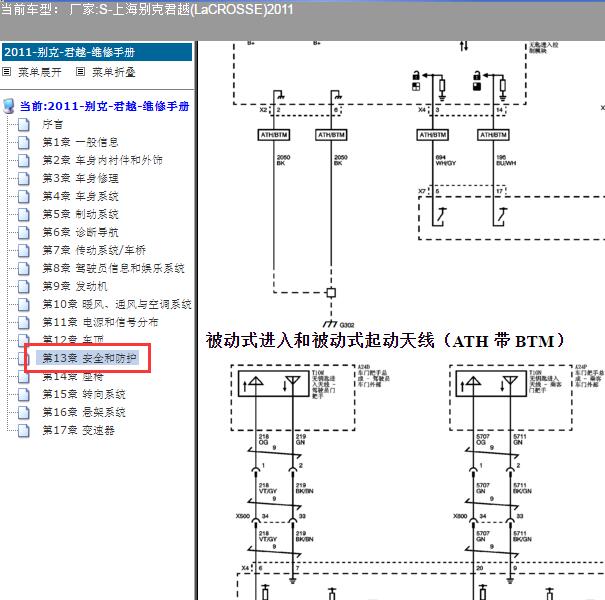This screenshot has height=600, width=605.
Task: Click the page icon beside 第17章 变速器
Action: click(x=24, y=431)
